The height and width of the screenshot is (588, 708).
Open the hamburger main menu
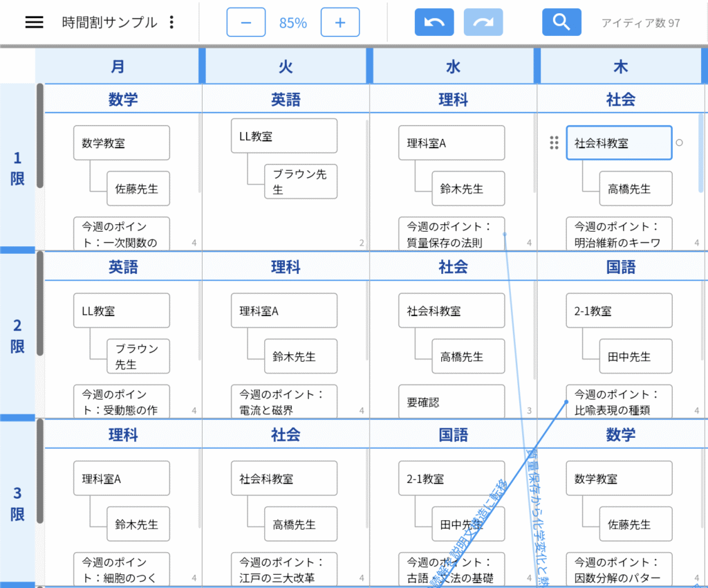(35, 22)
